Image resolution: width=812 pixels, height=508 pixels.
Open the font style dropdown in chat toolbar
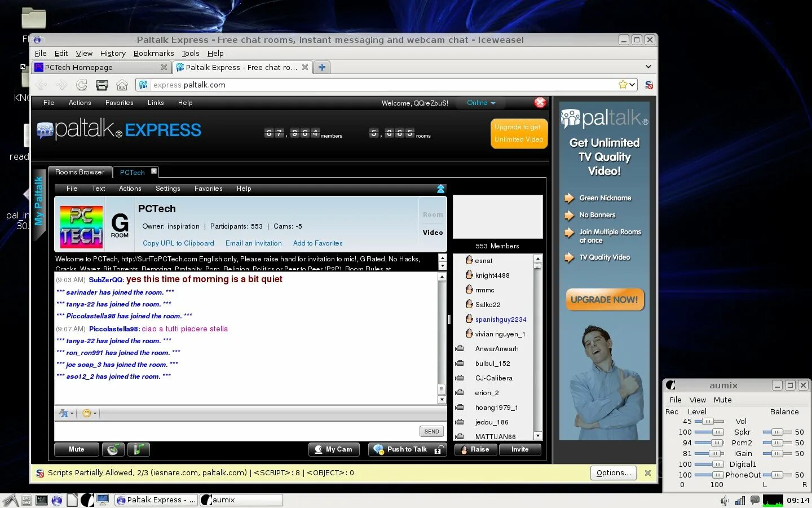coord(66,413)
